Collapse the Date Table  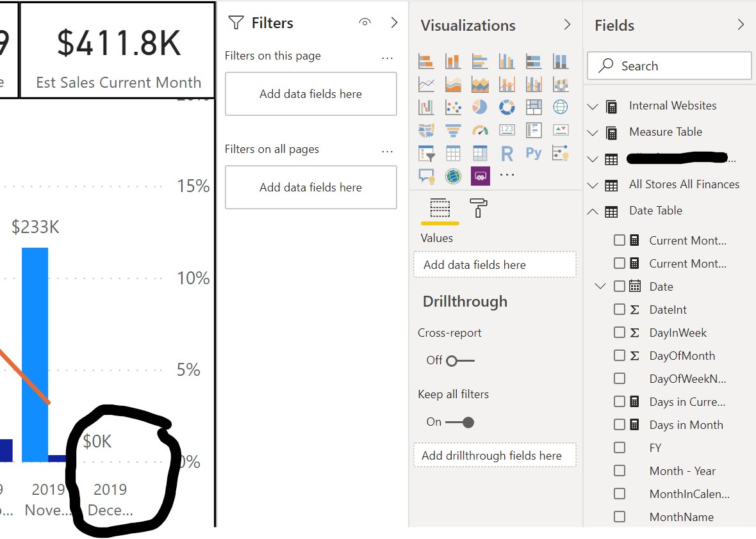[593, 211]
